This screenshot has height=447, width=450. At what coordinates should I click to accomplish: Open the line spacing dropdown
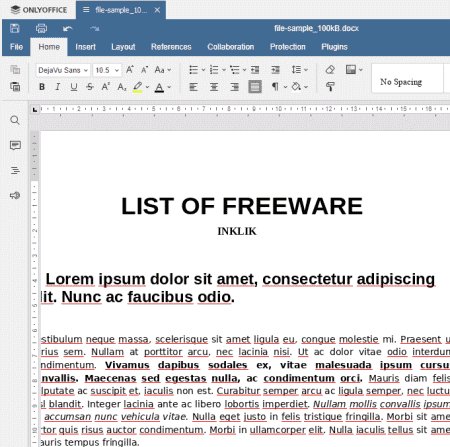coord(299,70)
